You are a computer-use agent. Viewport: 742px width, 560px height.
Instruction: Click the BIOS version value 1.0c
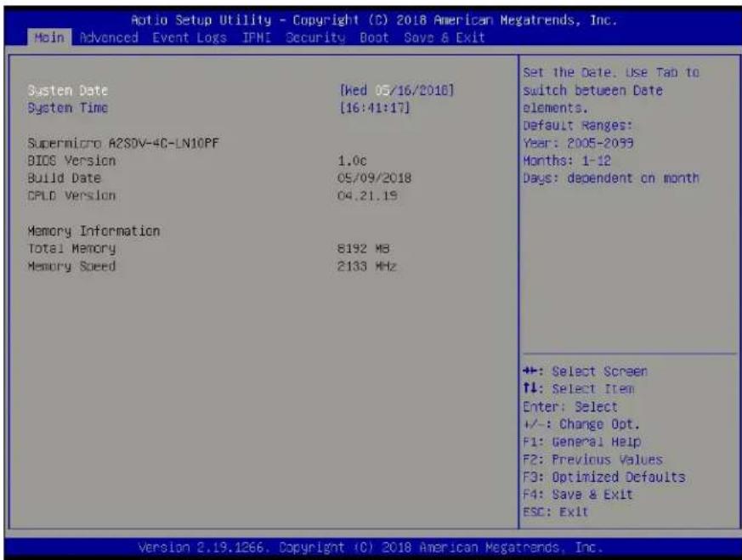click(352, 161)
